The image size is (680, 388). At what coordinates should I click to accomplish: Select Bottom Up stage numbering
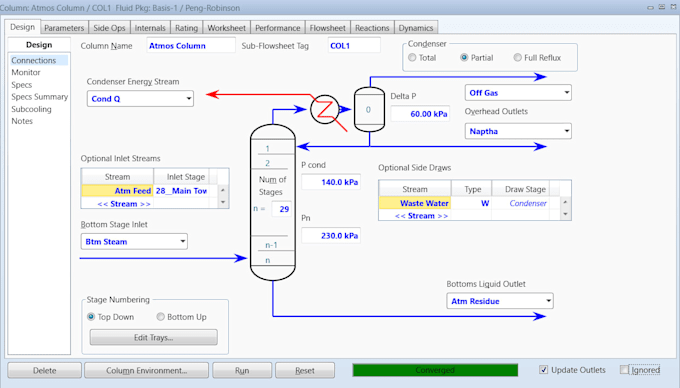click(160, 317)
